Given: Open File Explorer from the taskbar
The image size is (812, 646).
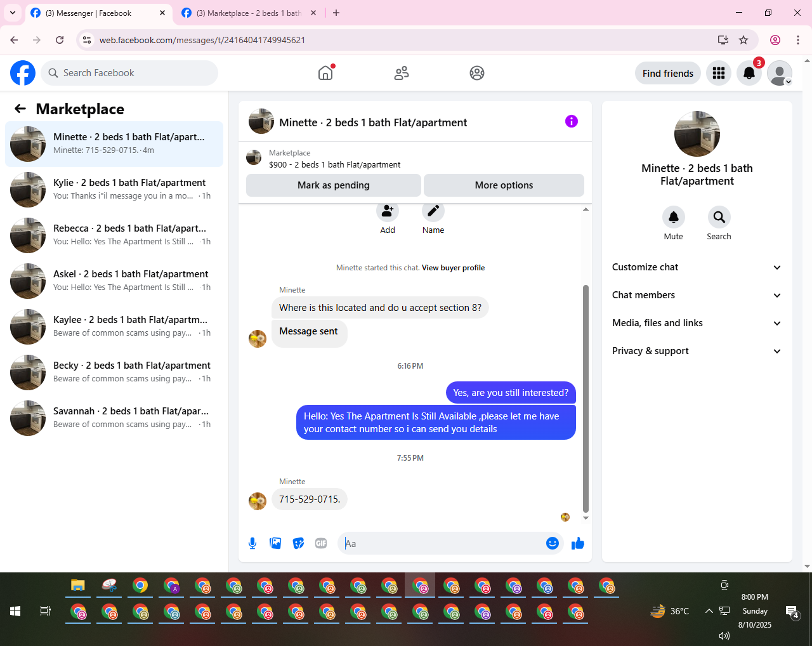Looking at the screenshot, I should click(78, 585).
